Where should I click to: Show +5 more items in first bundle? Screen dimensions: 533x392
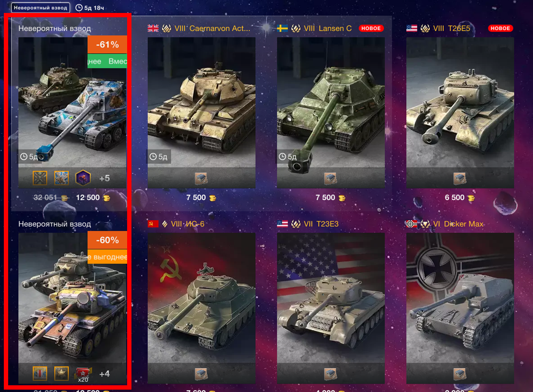(x=105, y=178)
